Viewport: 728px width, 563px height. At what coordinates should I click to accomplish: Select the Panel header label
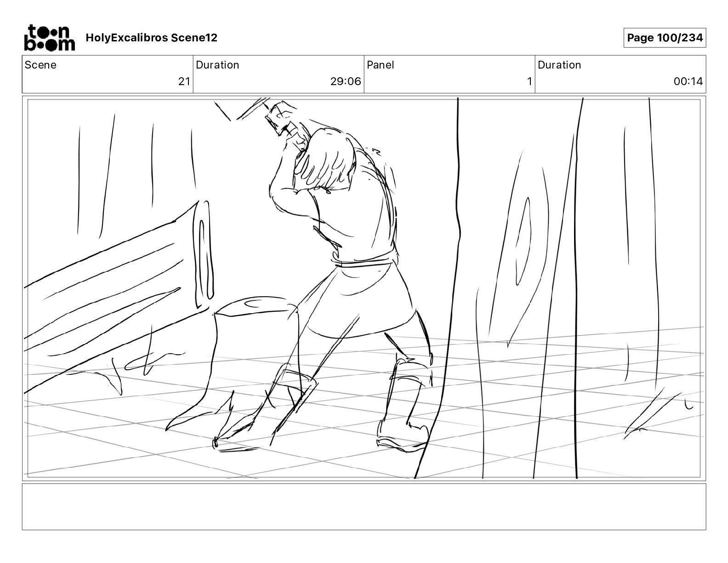[x=381, y=65]
